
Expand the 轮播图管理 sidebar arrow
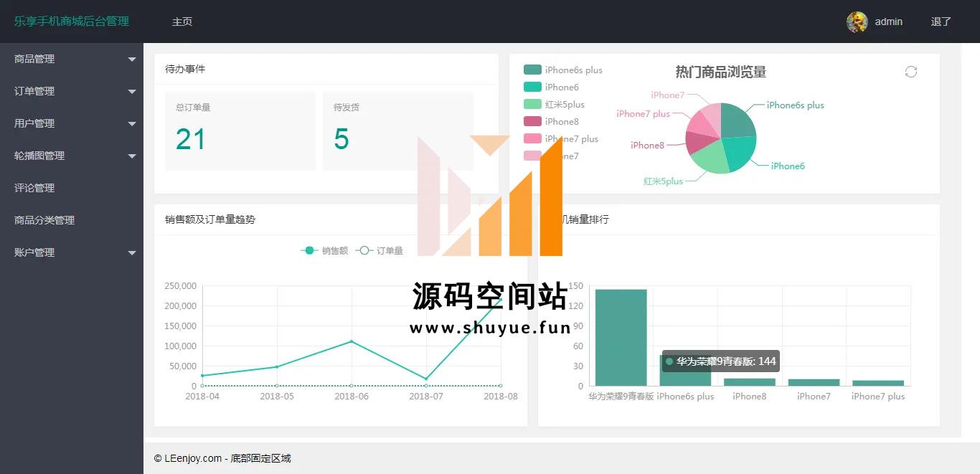(132, 156)
